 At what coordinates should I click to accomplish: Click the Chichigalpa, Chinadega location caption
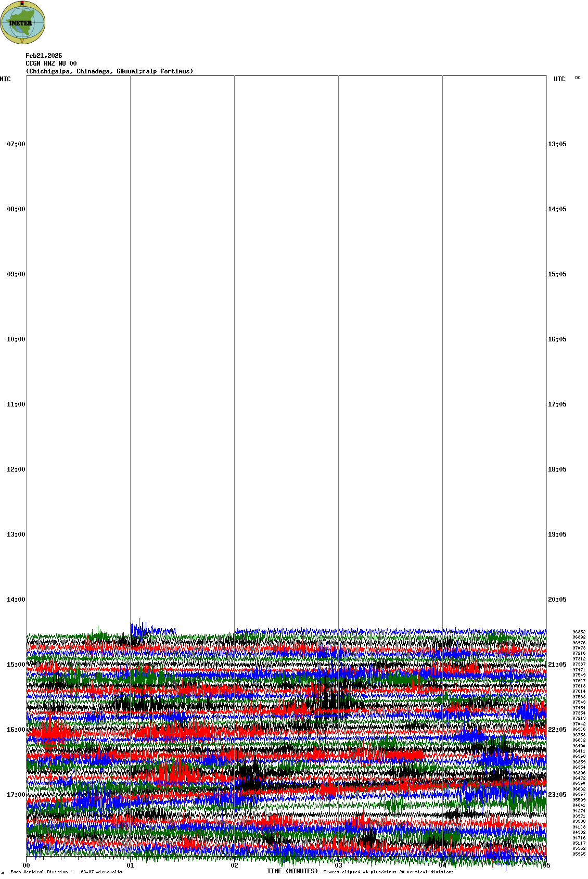pos(109,71)
